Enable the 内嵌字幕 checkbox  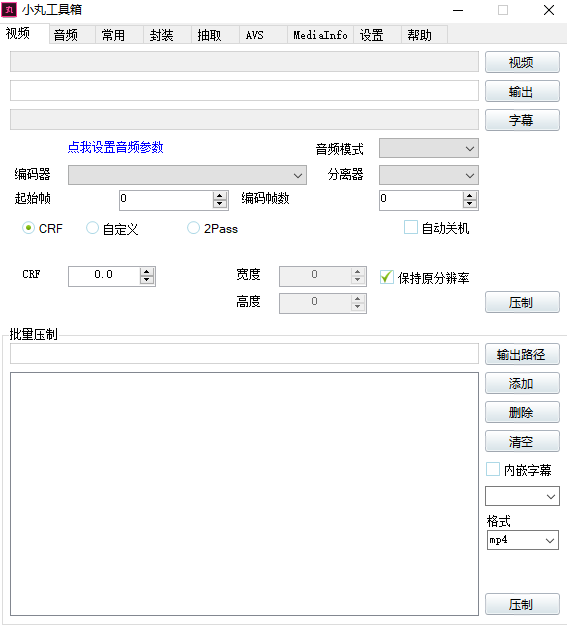click(493, 469)
